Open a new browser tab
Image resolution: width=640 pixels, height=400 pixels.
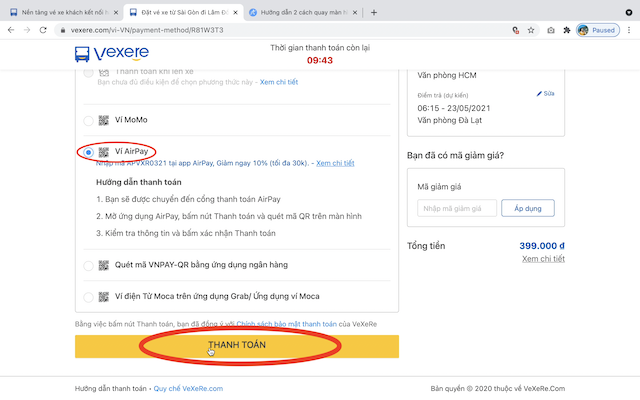coord(373,12)
